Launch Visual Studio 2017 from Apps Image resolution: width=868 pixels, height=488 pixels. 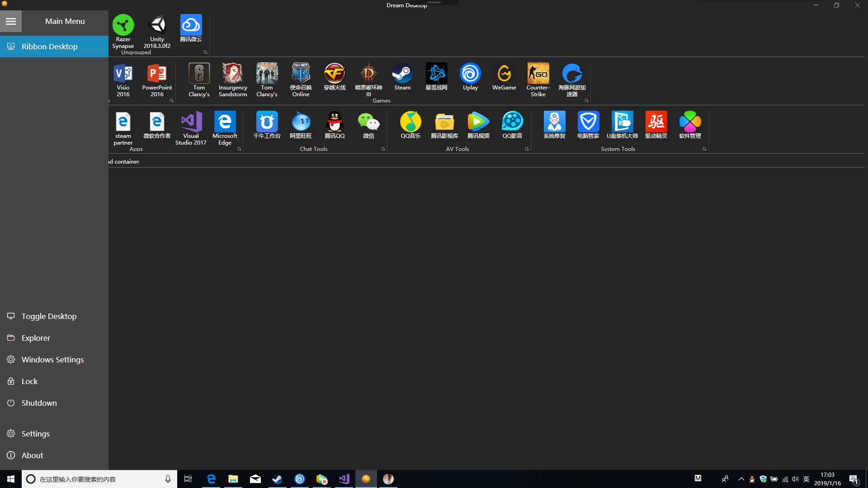[x=191, y=128]
